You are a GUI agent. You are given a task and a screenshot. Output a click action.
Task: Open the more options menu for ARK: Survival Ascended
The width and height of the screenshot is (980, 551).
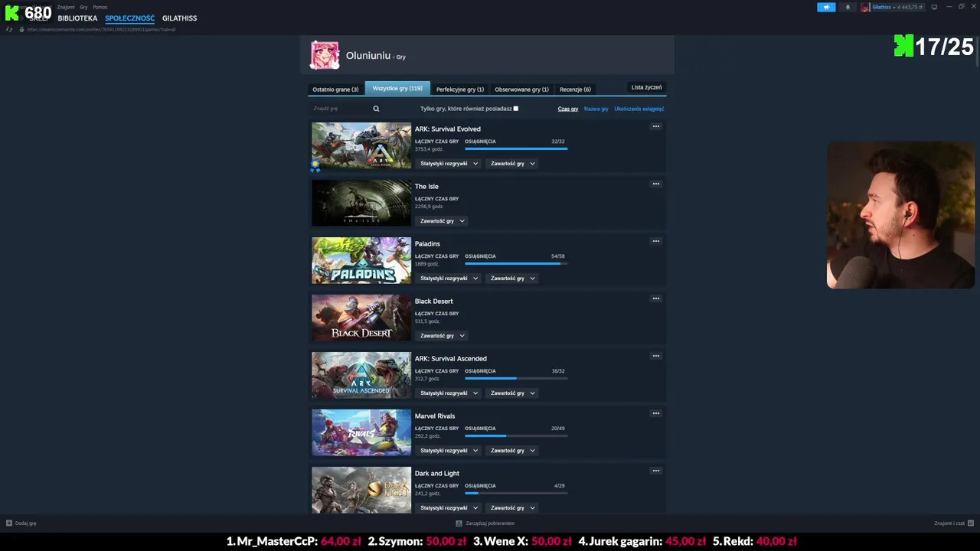[x=655, y=356]
